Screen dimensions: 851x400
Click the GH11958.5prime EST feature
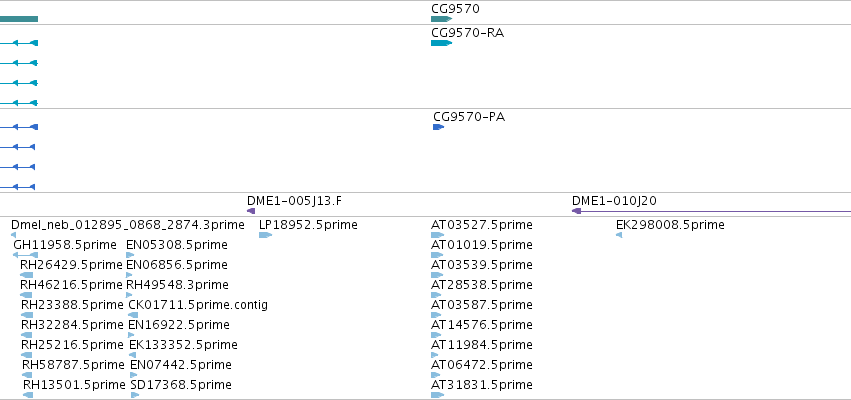[x=26, y=255]
